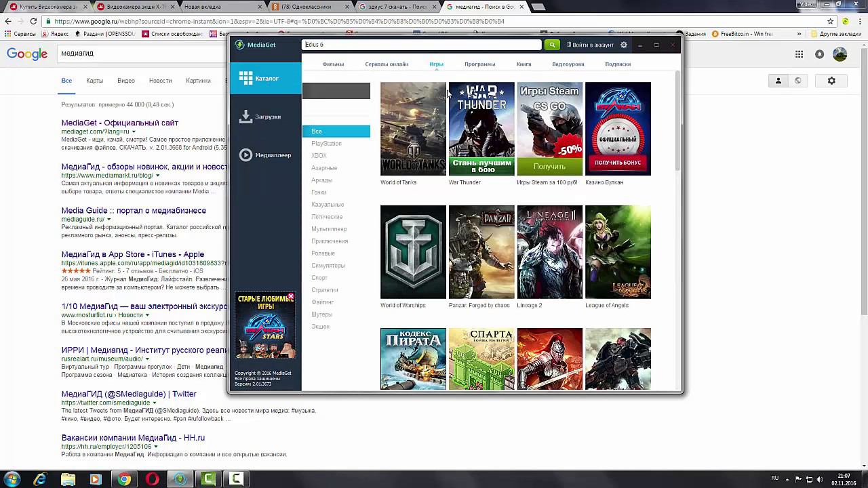Select the Мультиплеер category
Image resolution: width=868 pixels, height=488 pixels.
pos(329,229)
